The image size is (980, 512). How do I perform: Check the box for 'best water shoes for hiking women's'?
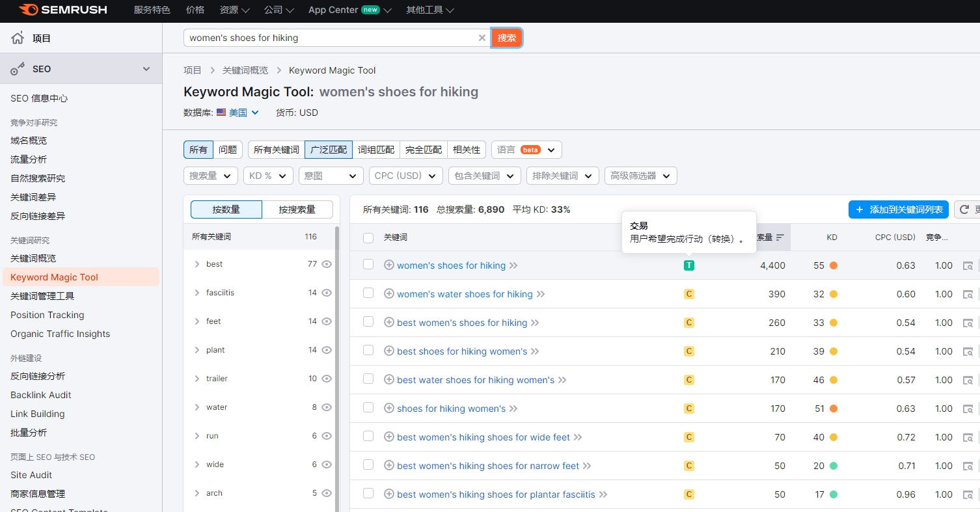click(x=368, y=379)
